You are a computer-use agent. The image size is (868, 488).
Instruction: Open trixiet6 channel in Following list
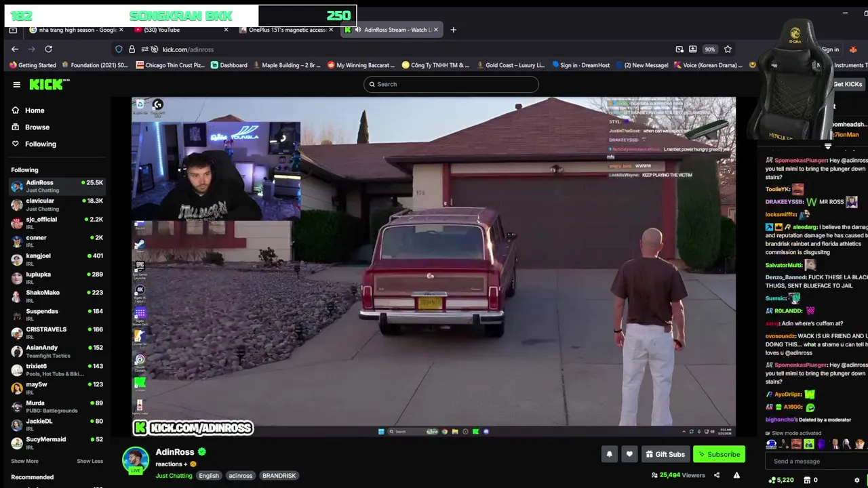56,369
